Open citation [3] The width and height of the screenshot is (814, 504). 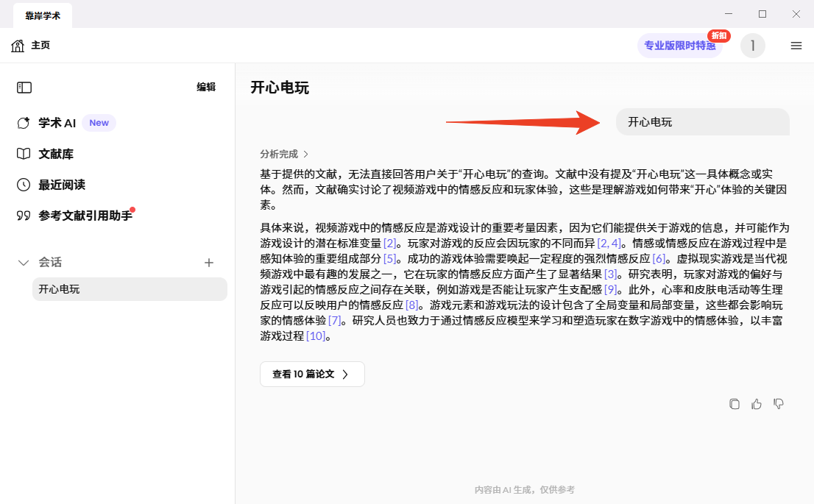pyautogui.click(x=611, y=274)
